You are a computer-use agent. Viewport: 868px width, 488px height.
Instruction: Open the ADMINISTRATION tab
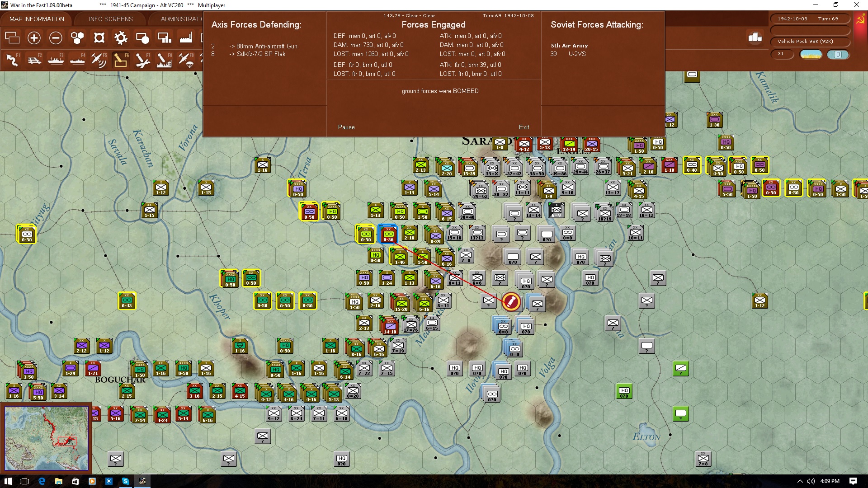(182, 19)
